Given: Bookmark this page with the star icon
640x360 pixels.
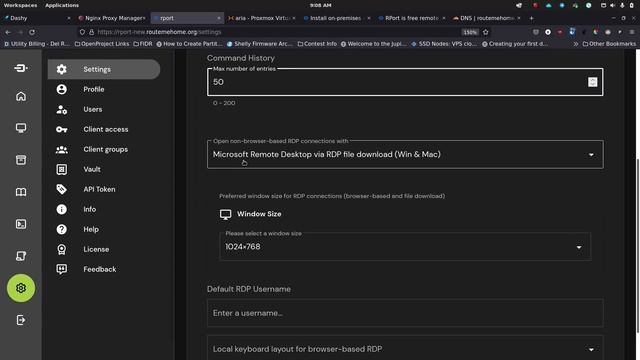Looking at the screenshot, I should coord(486,32).
